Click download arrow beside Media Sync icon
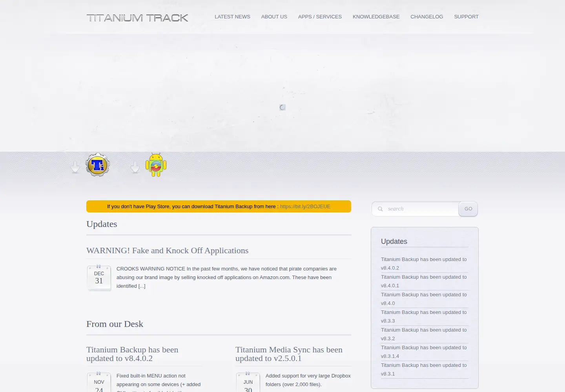This screenshot has height=392, width=565. 135,167
